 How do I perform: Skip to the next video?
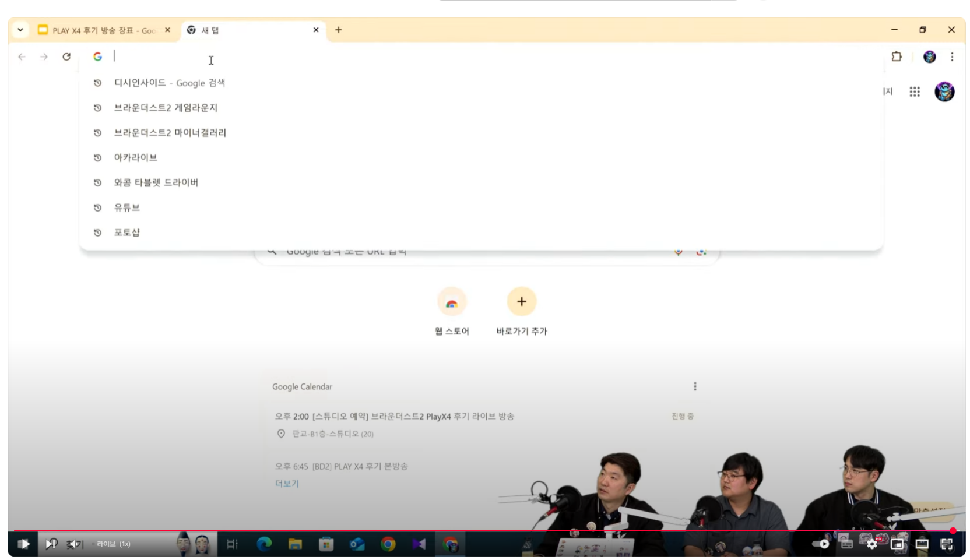click(51, 544)
